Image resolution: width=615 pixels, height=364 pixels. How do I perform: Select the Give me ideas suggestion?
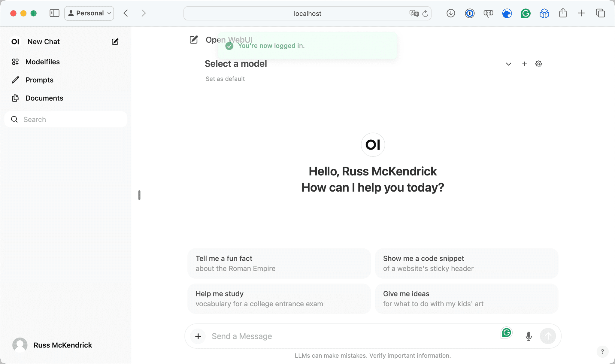point(466,299)
